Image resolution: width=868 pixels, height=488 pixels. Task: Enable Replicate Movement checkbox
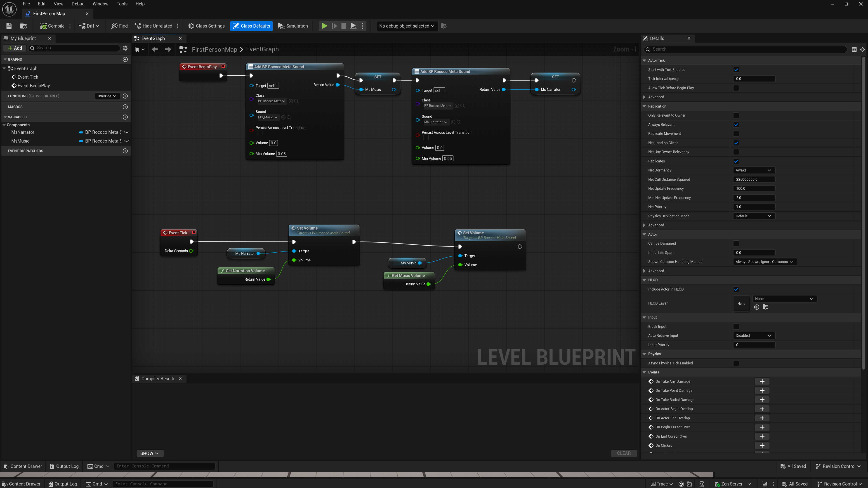pyautogui.click(x=736, y=134)
